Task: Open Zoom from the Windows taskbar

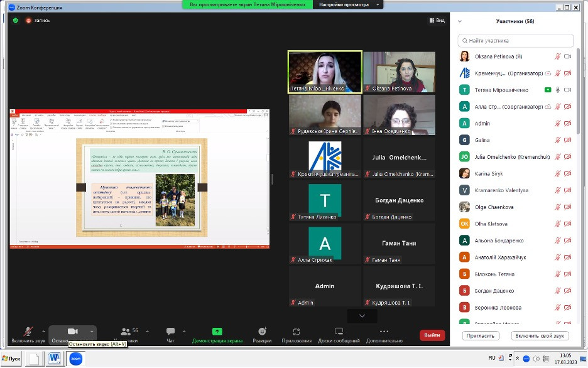Action: click(x=76, y=359)
